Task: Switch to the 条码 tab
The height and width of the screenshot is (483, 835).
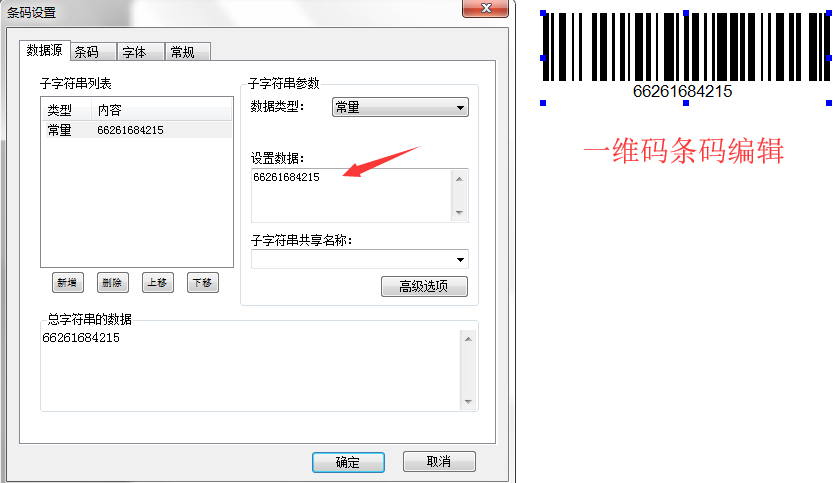Action: tap(93, 52)
